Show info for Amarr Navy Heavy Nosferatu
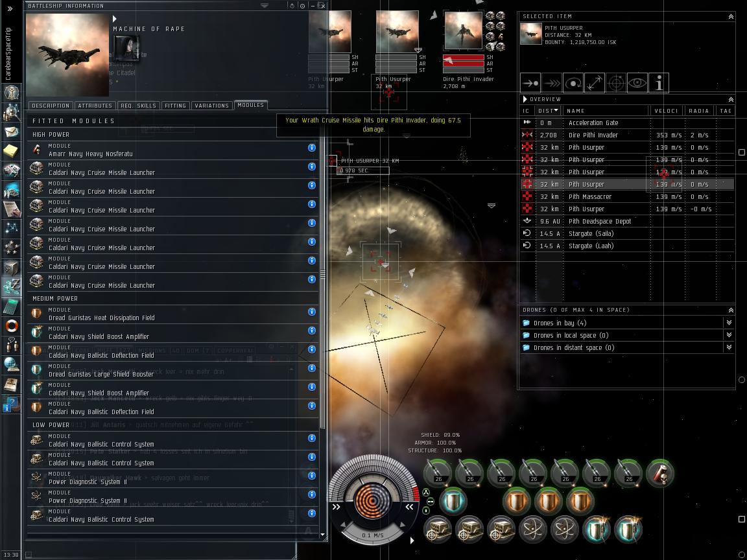The image size is (747, 560). [x=311, y=148]
